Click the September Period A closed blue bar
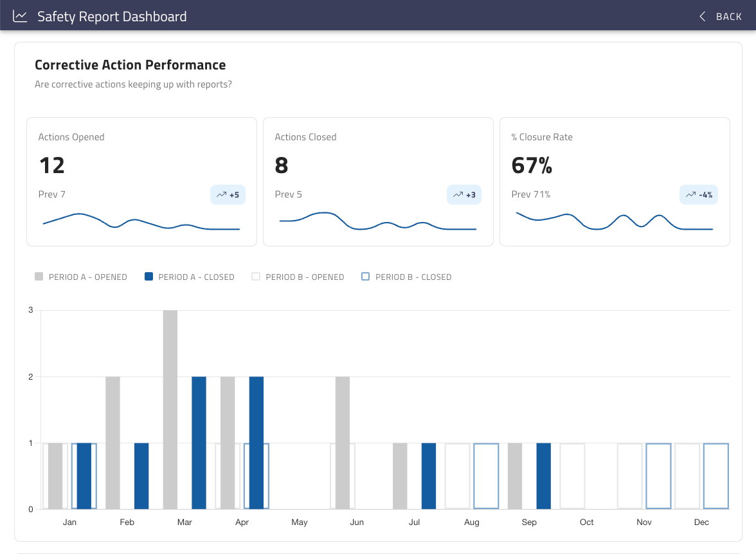The height and width of the screenshot is (554, 756). click(x=543, y=476)
